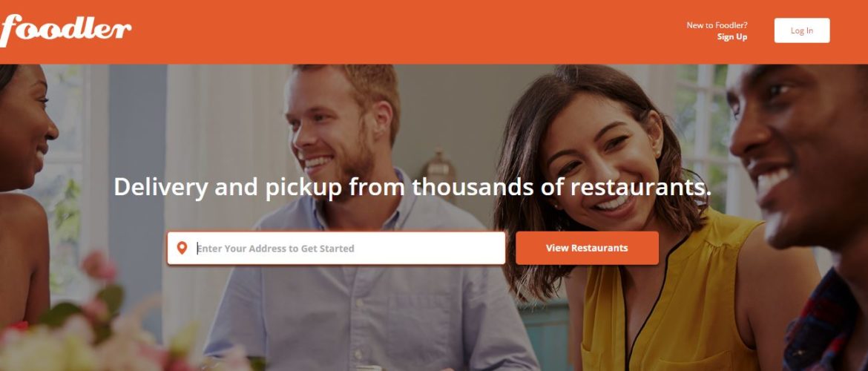Click the word 'restaurants.' in the headline
Viewport: 868px width, 371px height.
tap(641, 188)
